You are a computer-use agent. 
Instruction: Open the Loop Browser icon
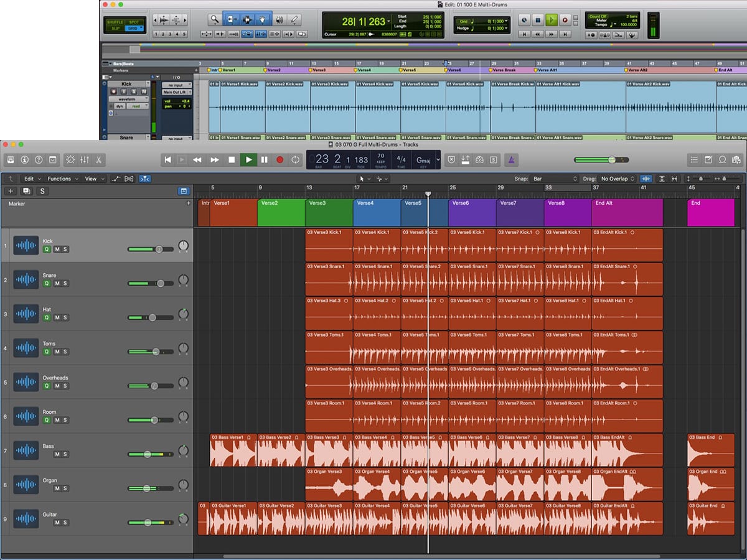pos(722,160)
